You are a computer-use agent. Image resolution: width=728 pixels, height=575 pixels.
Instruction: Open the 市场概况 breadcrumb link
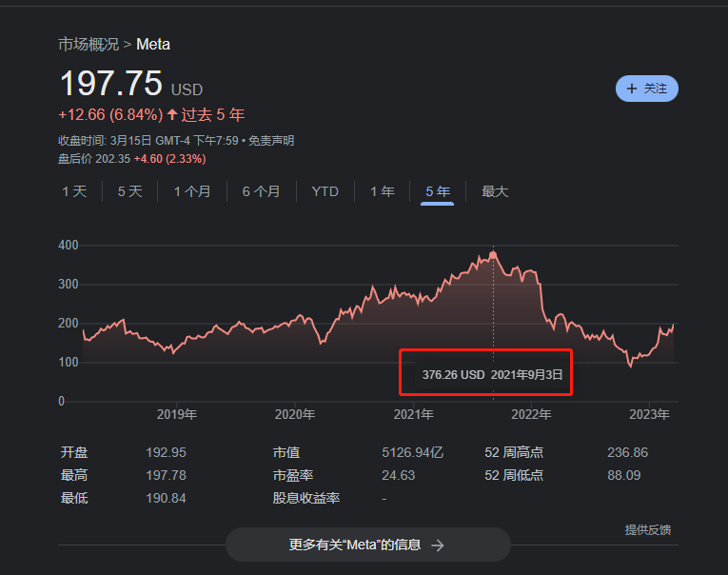pyautogui.click(x=89, y=45)
